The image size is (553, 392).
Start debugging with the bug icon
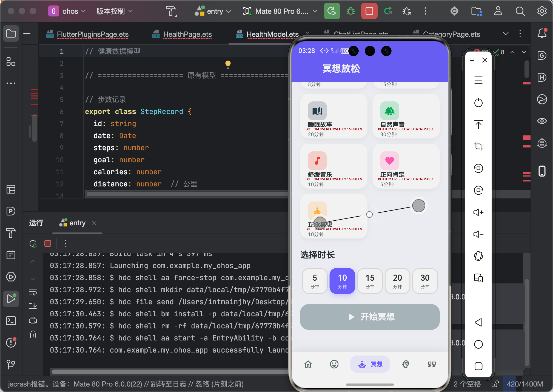[x=351, y=11]
